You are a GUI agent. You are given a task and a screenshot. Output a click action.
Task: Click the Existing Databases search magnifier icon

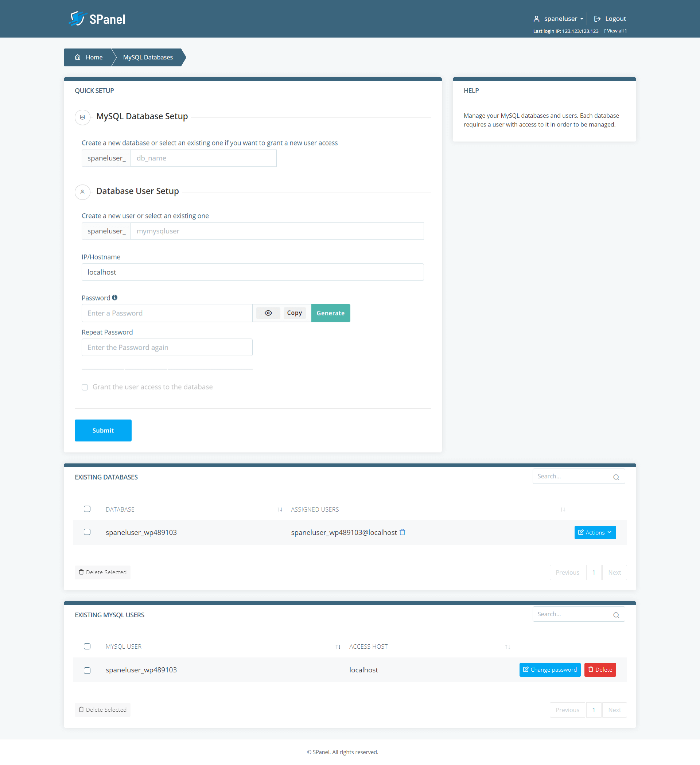pos(616,477)
